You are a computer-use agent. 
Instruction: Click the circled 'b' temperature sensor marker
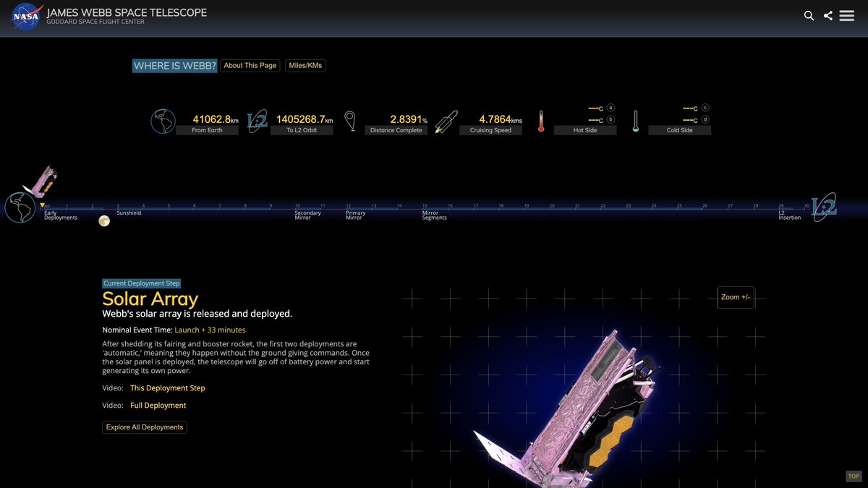[x=610, y=119]
